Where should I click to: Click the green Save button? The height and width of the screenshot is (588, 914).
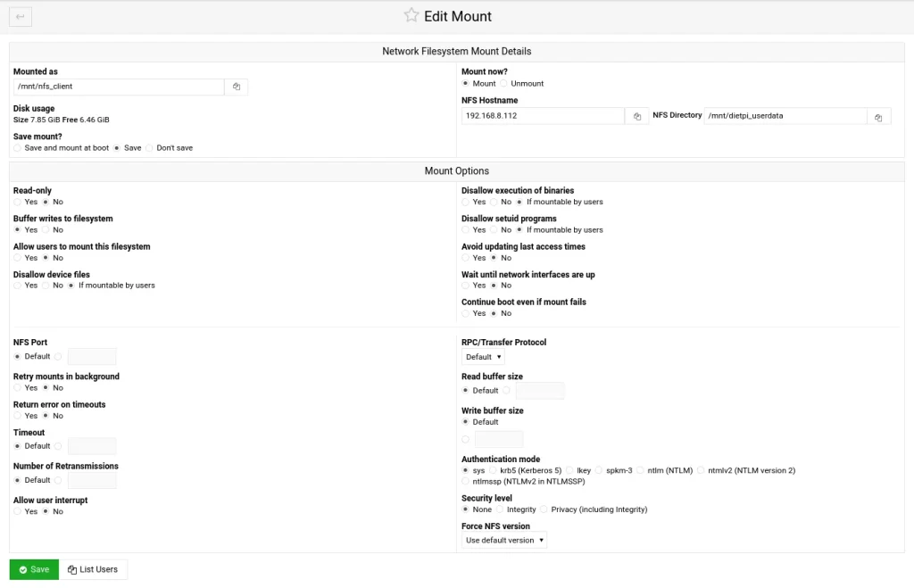click(34, 569)
